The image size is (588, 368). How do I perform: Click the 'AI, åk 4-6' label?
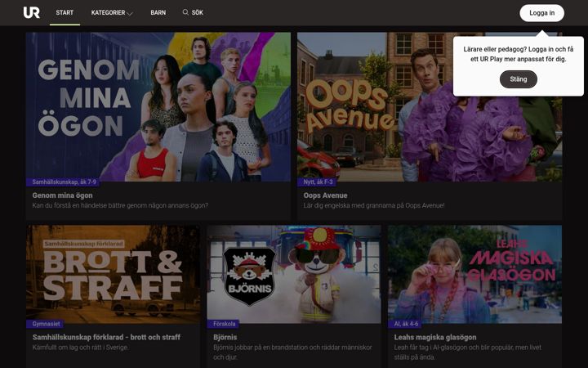pos(406,324)
